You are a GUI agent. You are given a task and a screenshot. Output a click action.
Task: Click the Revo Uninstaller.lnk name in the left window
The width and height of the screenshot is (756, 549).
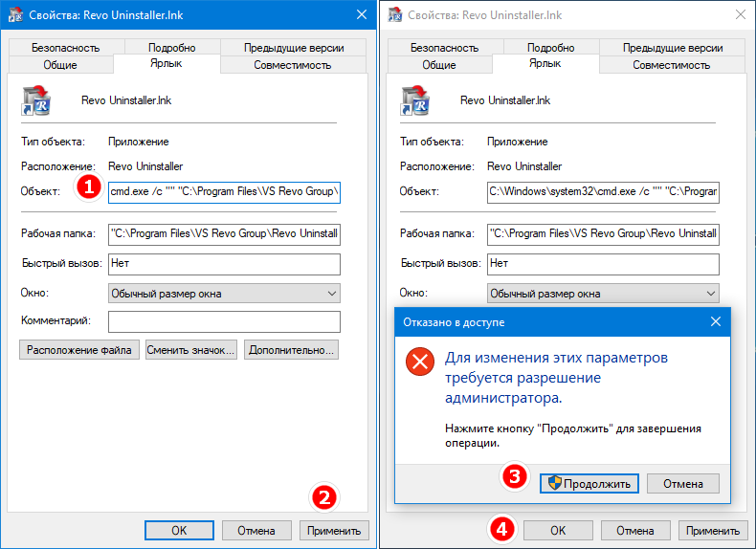pyautogui.click(x=126, y=100)
